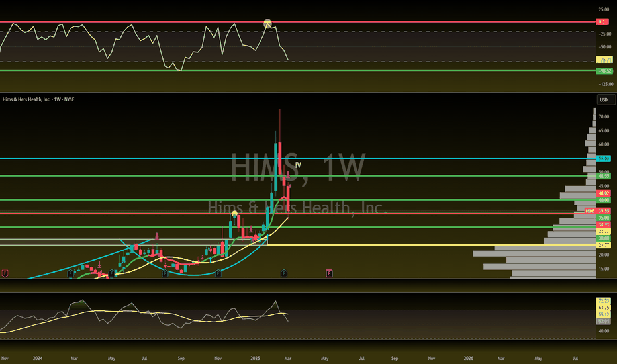617x364 pixels.
Task: Open the earnings E marker near February 2025
Action: pos(284,273)
